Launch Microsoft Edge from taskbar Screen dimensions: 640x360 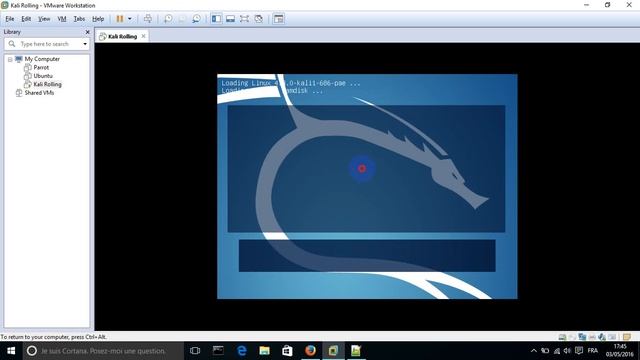[x=242, y=351]
